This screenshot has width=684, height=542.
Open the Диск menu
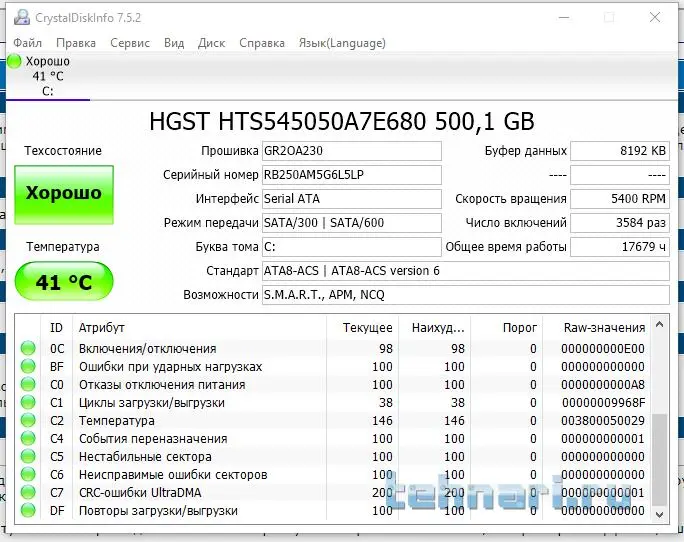coord(211,43)
